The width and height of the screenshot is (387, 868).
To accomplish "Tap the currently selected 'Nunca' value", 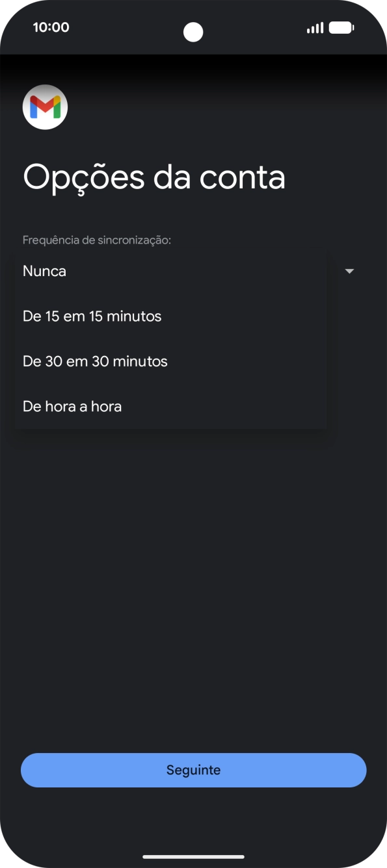I will click(x=44, y=271).
